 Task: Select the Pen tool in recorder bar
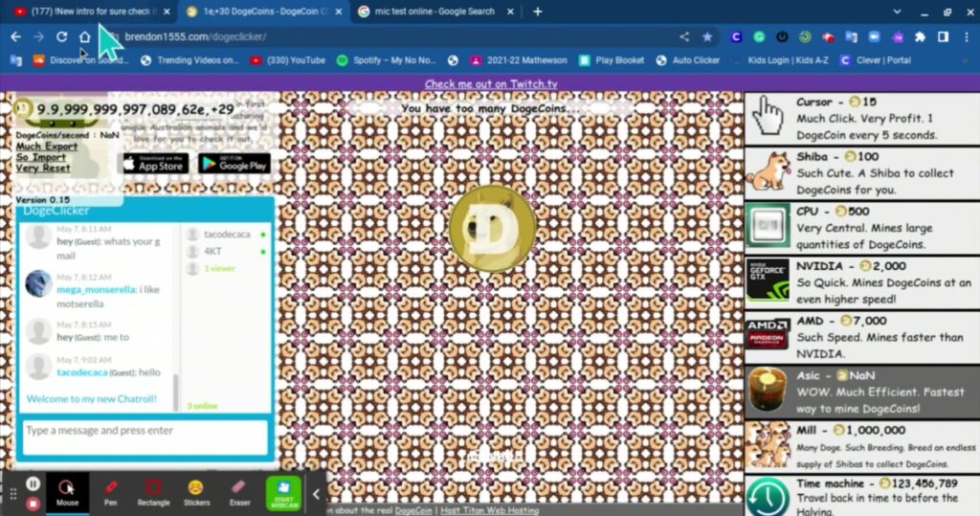click(110, 492)
